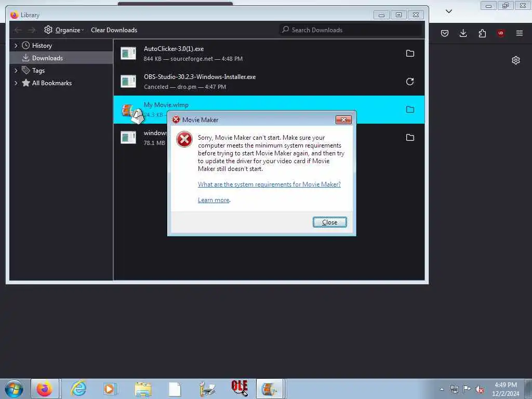
Task: Expand the Tags tree item
Action: (16, 71)
